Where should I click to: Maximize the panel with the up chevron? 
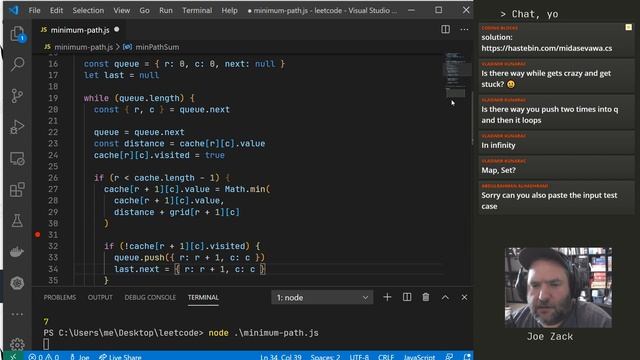pyautogui.click(x=445, y=297)
